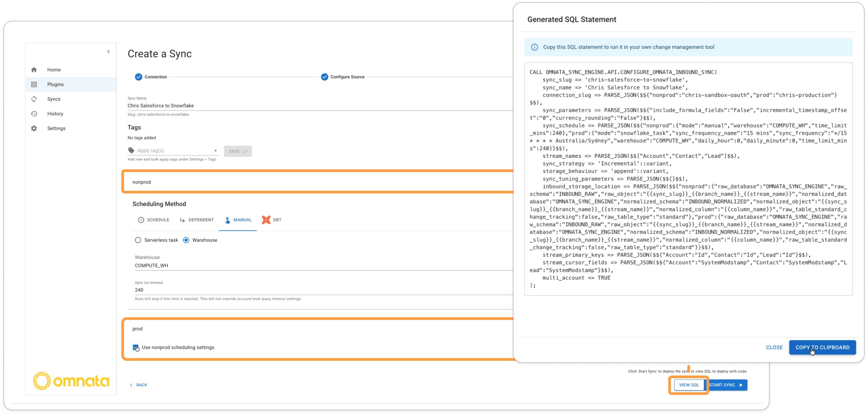868x415 pixels.
Task: Click the Plugins grid icon
Action: (34, 84)
